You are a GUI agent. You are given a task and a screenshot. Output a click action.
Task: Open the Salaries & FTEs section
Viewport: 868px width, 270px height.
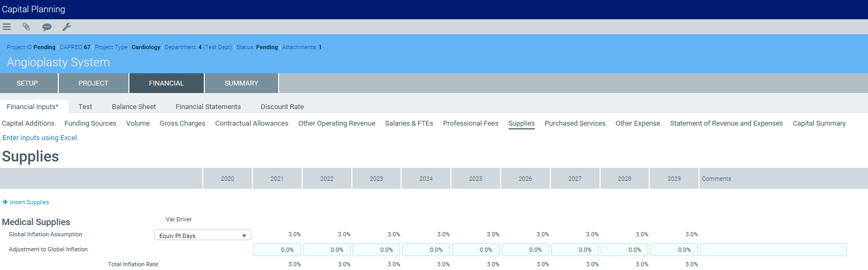[409, 124]
